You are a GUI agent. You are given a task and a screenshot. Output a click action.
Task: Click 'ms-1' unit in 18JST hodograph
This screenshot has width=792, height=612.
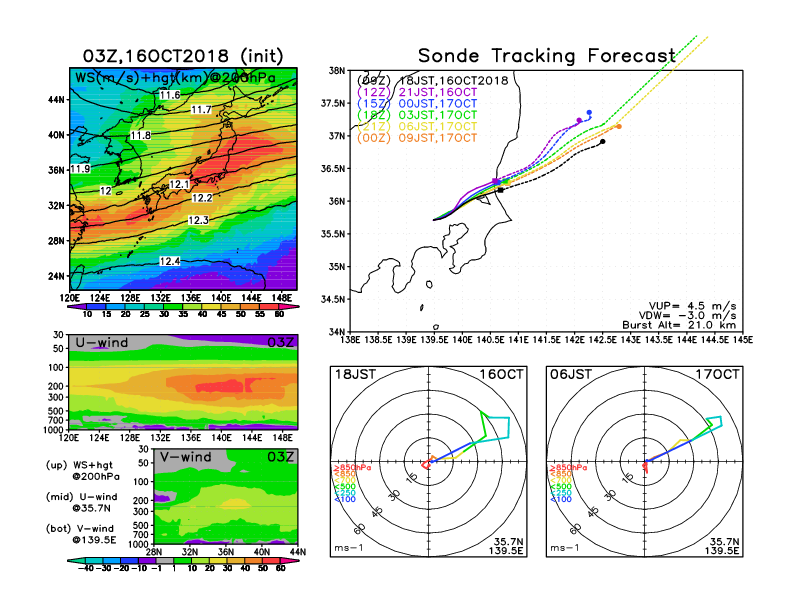pyautogui.click(x=349, y=548)
